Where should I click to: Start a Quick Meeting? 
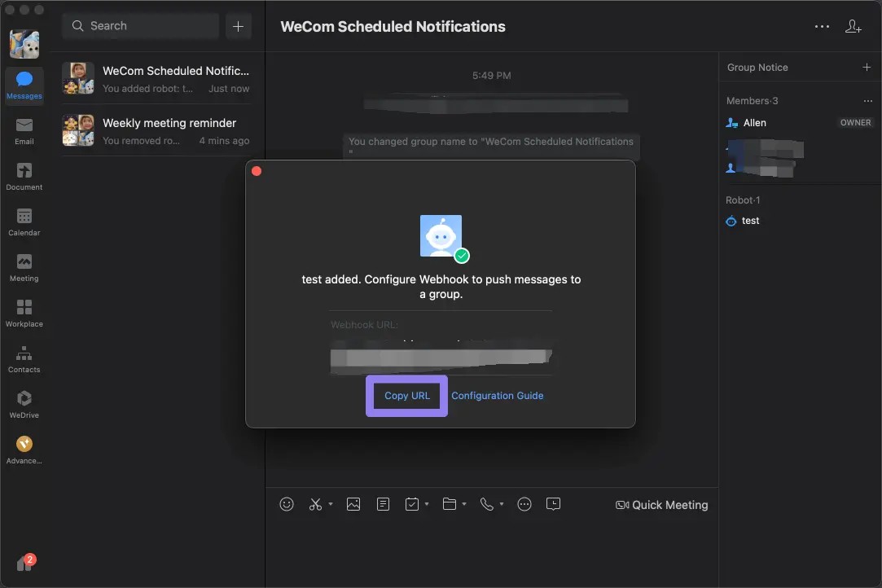click(x=662, y=505)
